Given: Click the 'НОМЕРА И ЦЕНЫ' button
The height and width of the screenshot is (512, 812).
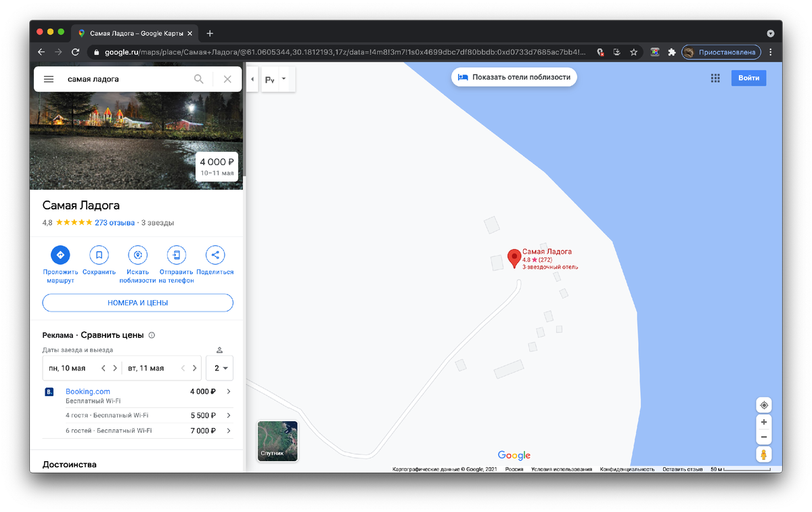Looking at the screenshot, I should click(138, 303).
